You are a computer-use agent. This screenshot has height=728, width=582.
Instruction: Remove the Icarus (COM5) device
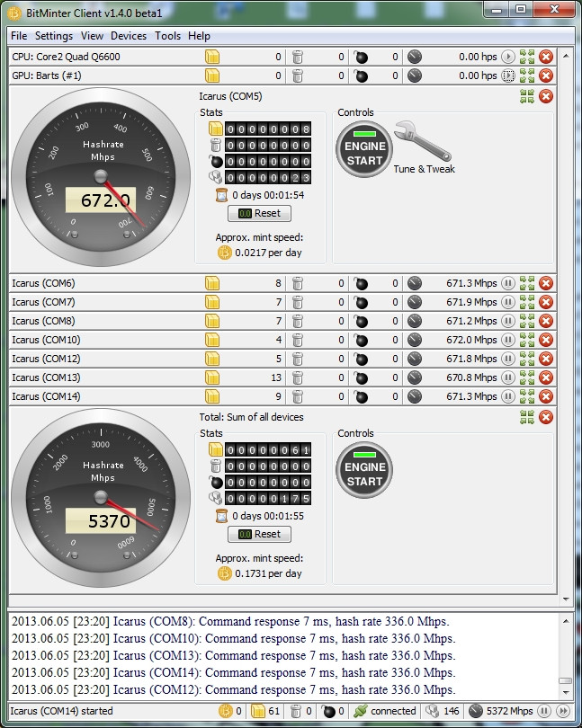tap(546, 96)
